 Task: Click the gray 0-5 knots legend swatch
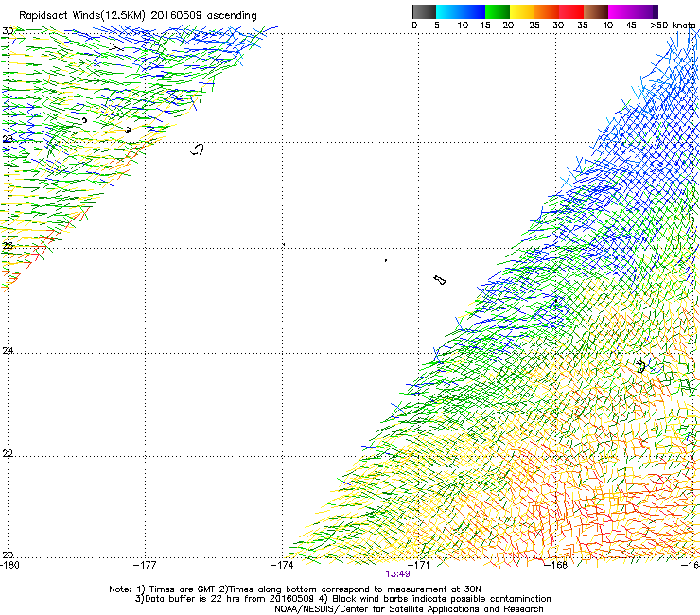point(424,11)
